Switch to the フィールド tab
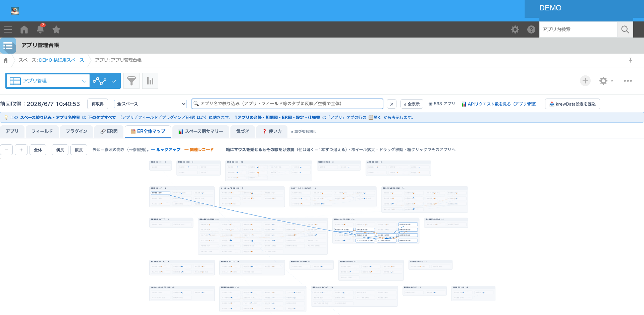 click(42, 131)
